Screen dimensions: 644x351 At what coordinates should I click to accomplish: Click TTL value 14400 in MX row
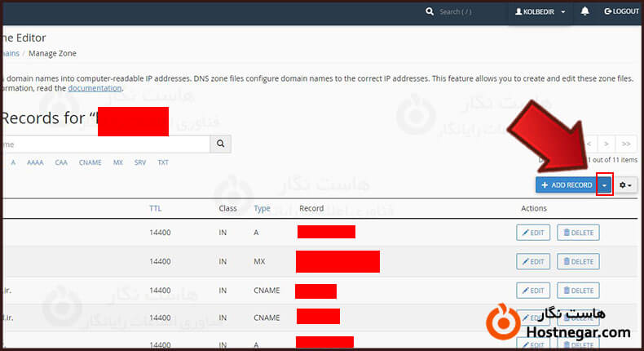160,261
